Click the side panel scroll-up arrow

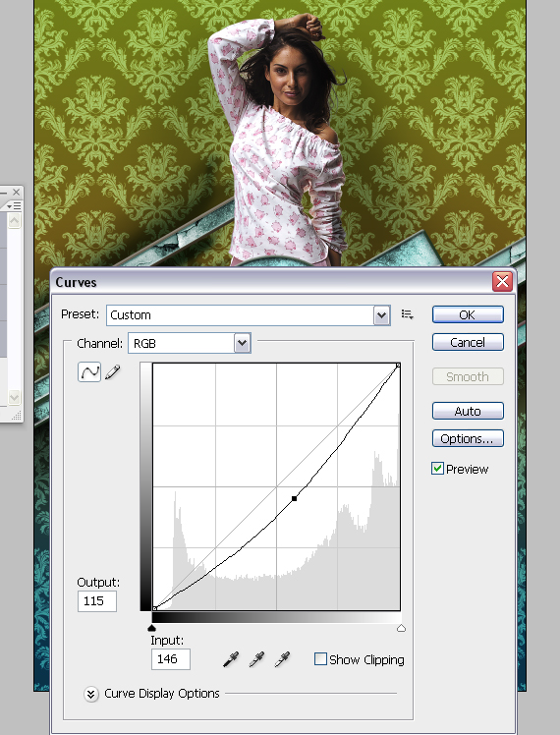click(14, 220)
